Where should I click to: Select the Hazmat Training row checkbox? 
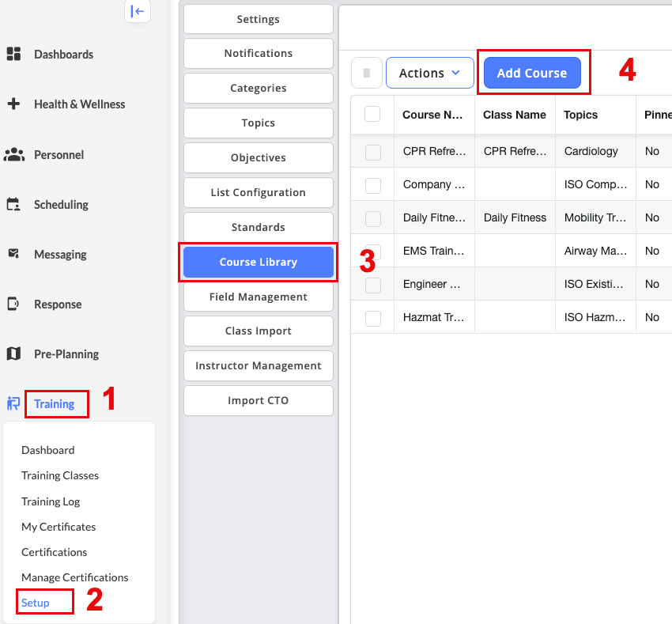pyautogui.click(x=373, y=318)
